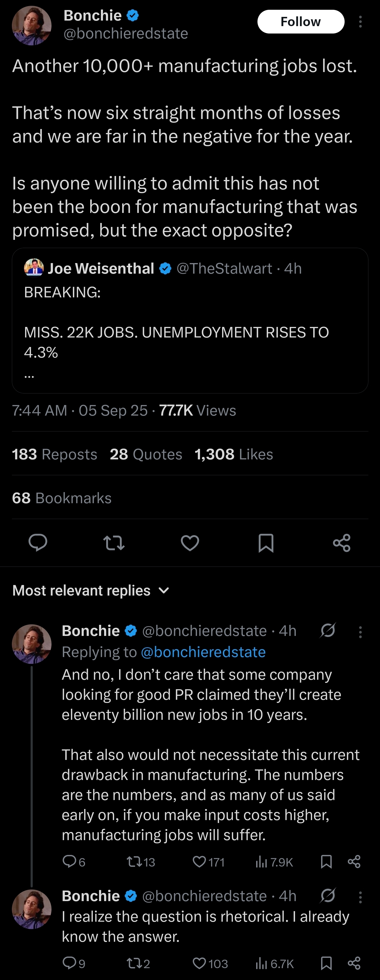Reply to the rhetorical question reply
The height and width of the screenshot is (980, 380).
(69, 963)
